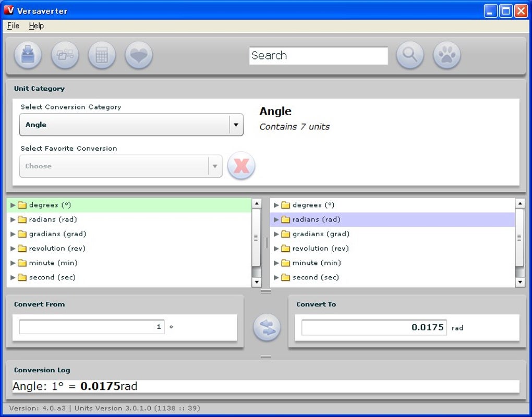The height and width of the screenshot is (417, 532).
Task: Click left list scrollbar down arrow
Action: click(257, 282)
